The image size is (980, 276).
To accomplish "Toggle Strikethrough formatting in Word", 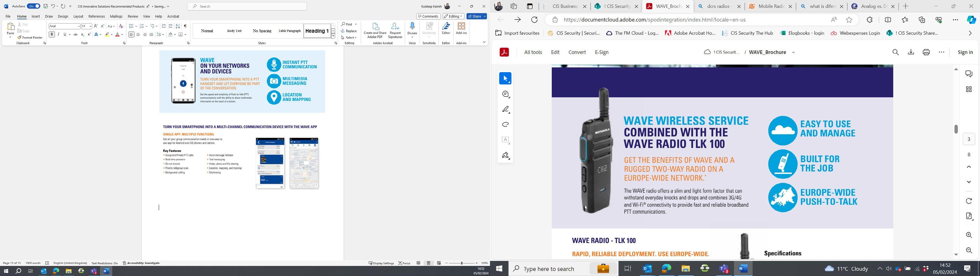I will (x=76, y=34).
